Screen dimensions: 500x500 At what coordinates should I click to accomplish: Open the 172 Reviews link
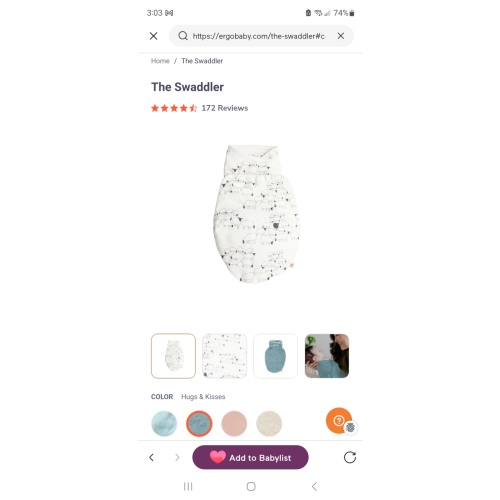[225, 108]
